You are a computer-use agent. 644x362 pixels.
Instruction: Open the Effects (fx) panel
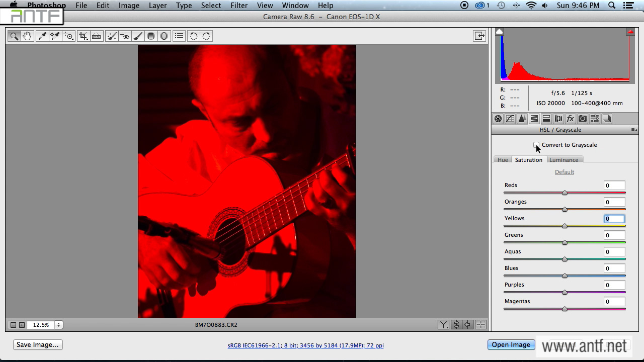pyautogui.click(x=570, y=119)
